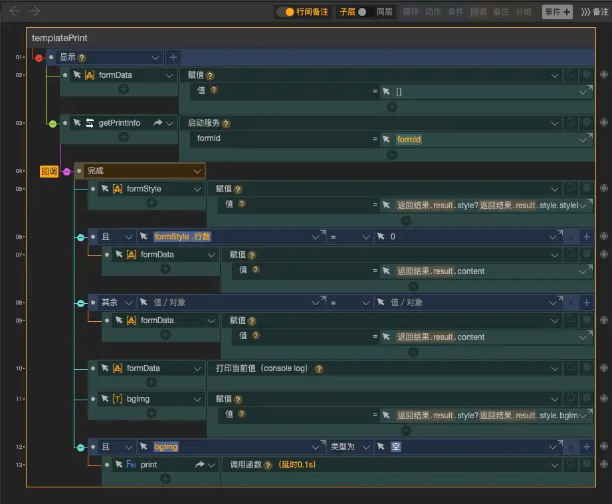Click the getPrintInfo service icon
Image resolution: width=612 pixels, height=504 pixels.
[90, 123]
